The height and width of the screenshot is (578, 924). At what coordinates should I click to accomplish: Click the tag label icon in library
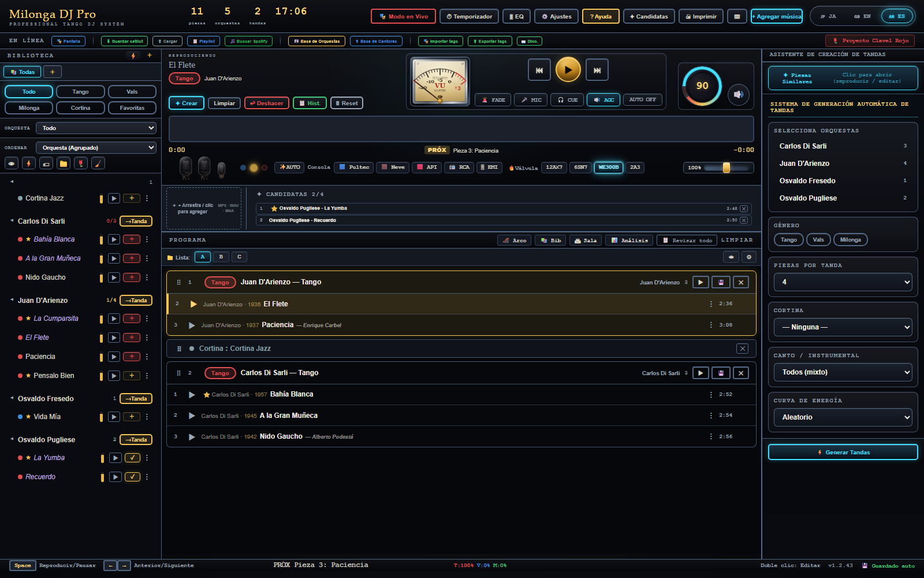[46, 164]
